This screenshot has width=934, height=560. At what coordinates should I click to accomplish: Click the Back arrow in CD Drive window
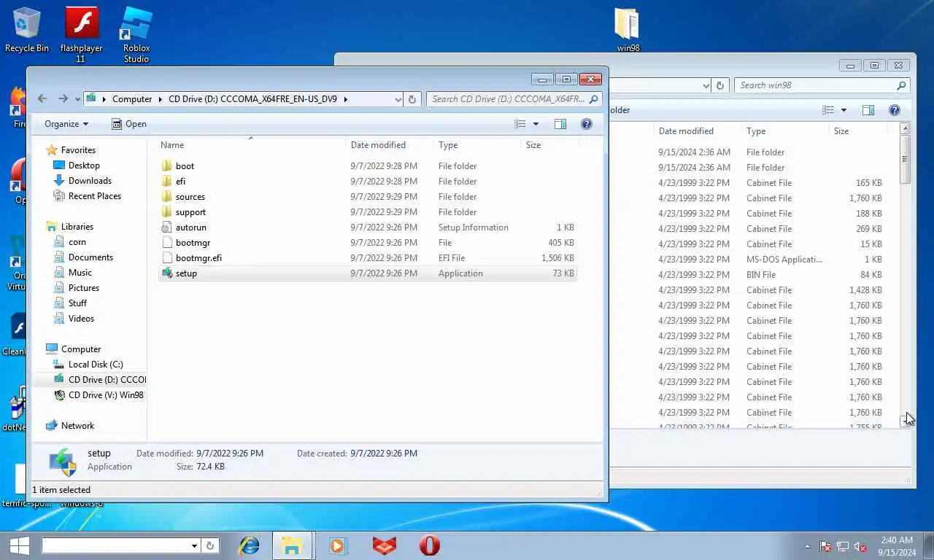pos(42,98)
